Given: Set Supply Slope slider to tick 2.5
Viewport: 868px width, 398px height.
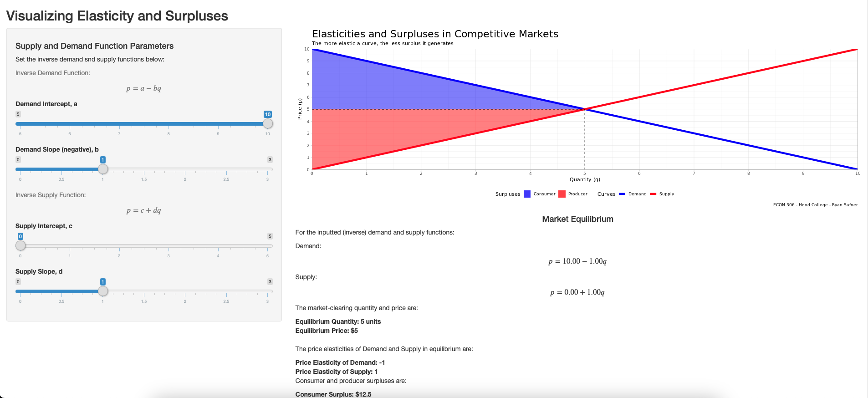Looking at the screenshot, I should tap(226, 291).
